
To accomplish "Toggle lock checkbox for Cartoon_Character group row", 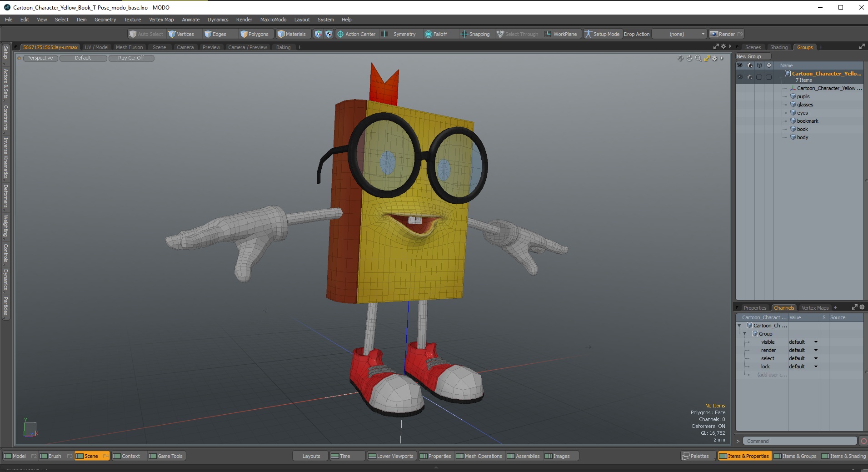I will click(769, 77).
